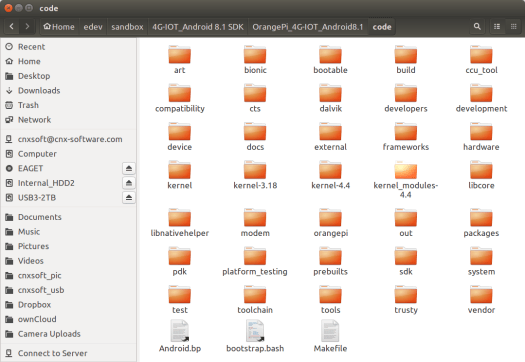Go forward with the right arrow
Viewport: 525px width, 362px height.
[x=27, y=26]
